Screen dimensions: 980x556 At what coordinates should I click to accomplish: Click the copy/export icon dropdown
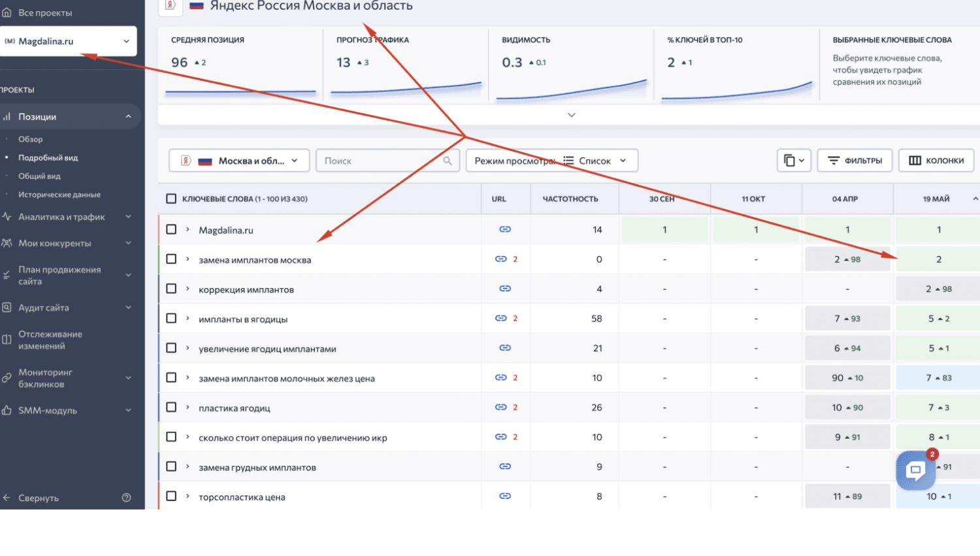[794, 161]
